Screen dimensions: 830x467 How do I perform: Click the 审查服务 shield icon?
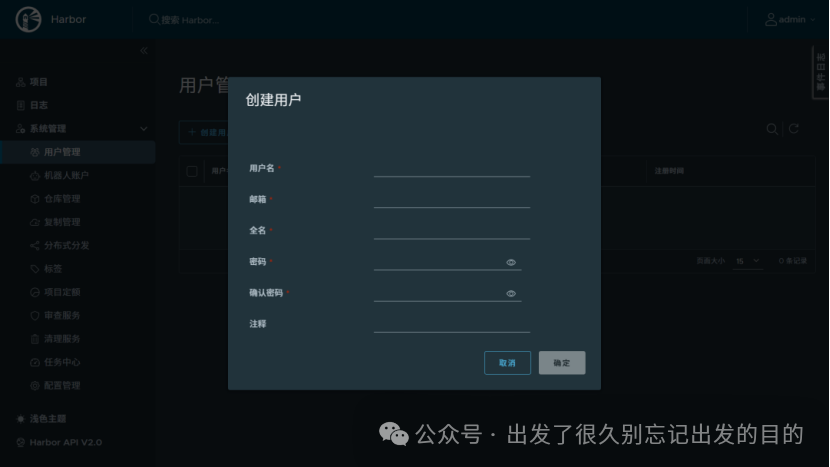point(35,315)
